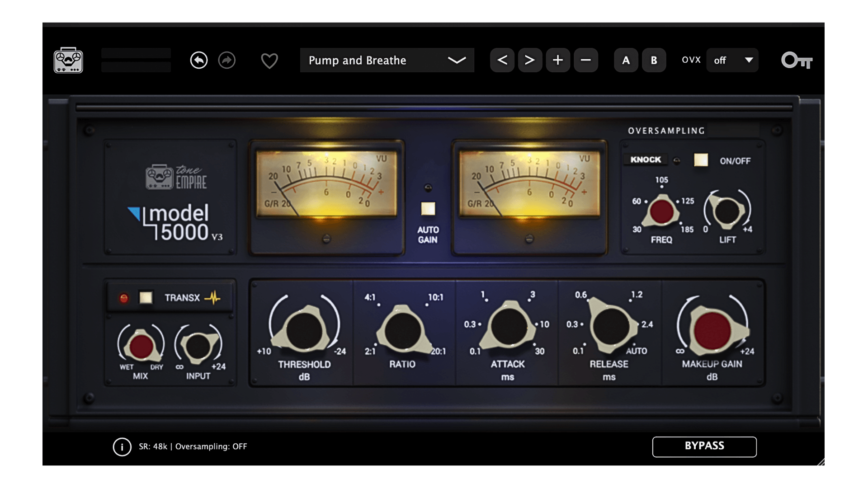Click the license key icon
Viewport: 868px width, 488px height.
pyautogui.click(x=797, y=60)
